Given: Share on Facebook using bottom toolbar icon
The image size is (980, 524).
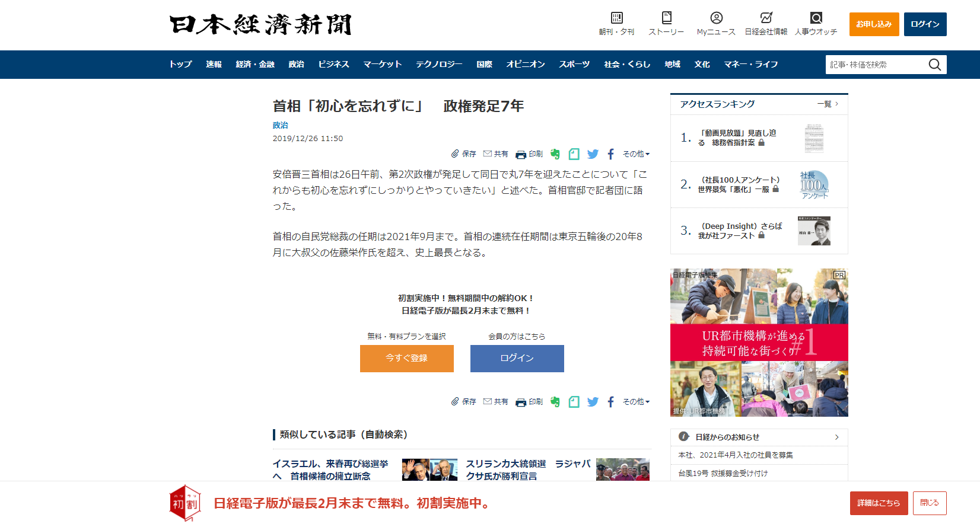Looking at the screenshot, I should 611,402.
